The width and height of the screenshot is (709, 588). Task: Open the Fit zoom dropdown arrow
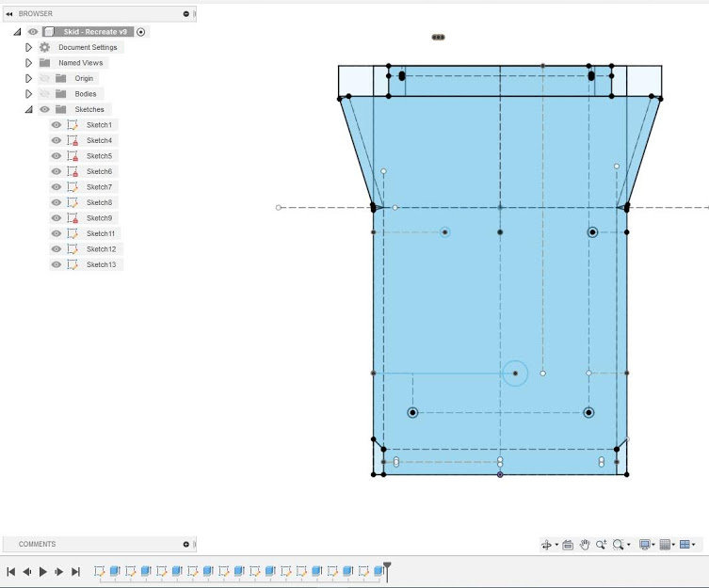click(629, 545)
